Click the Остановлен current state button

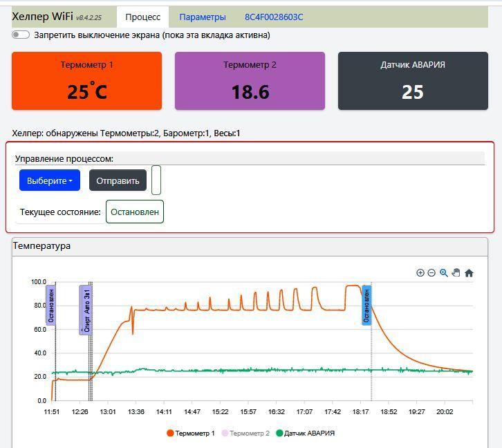135,212
